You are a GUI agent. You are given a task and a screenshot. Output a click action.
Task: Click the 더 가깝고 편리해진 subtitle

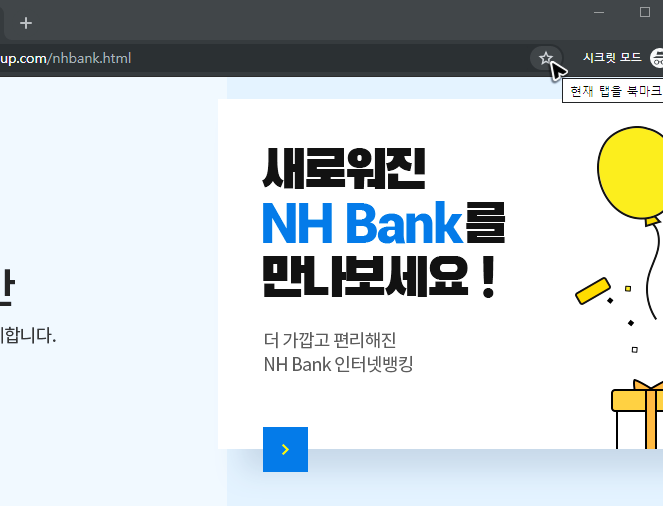330,340
